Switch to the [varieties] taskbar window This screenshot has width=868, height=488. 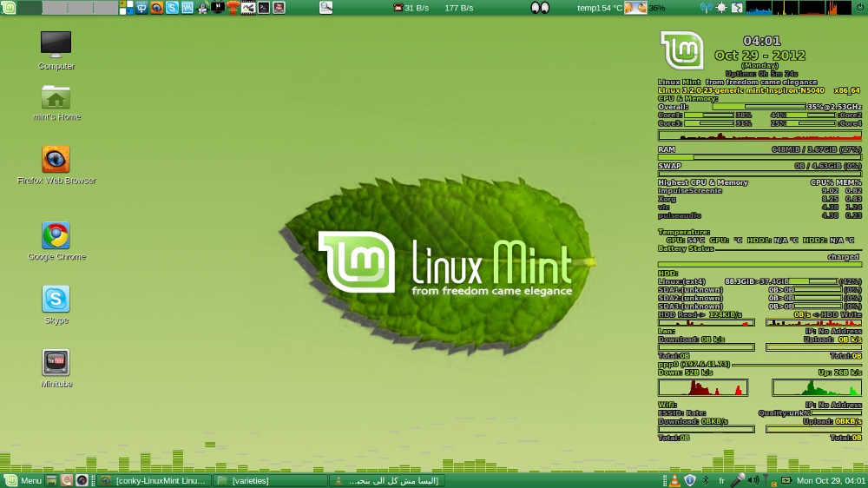click(x=270, y=480)
